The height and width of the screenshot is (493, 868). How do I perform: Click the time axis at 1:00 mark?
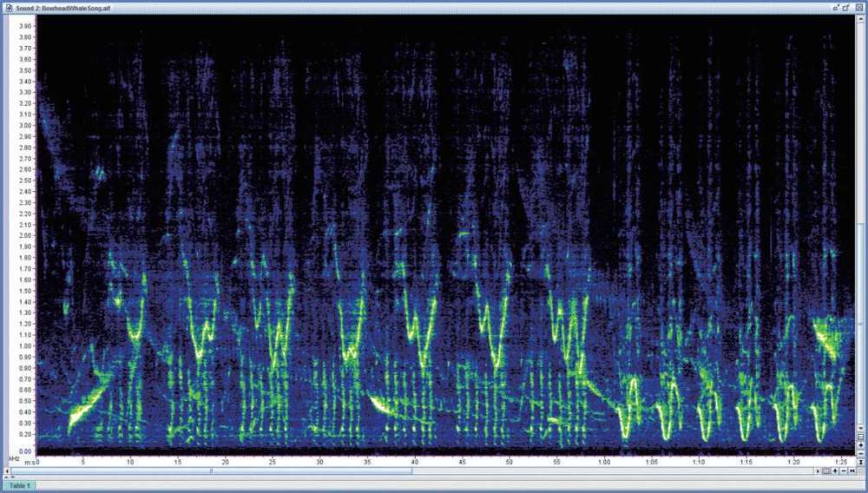tap(602, 462)
